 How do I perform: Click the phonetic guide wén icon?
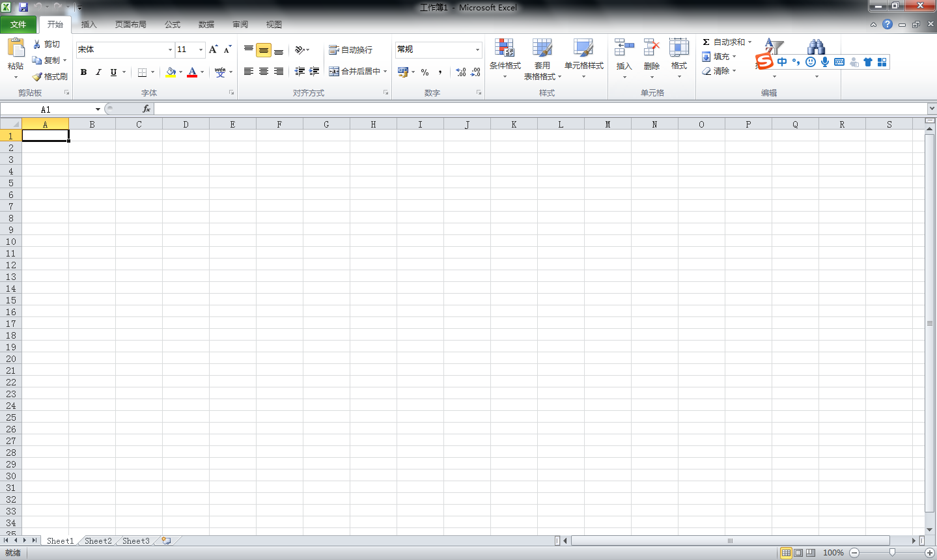point(220,72)
